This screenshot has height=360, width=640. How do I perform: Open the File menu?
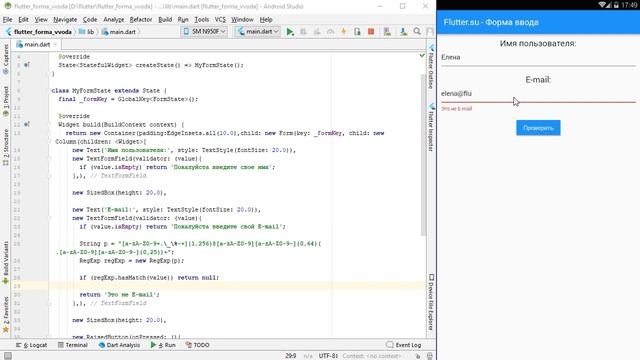click(7, 19)
